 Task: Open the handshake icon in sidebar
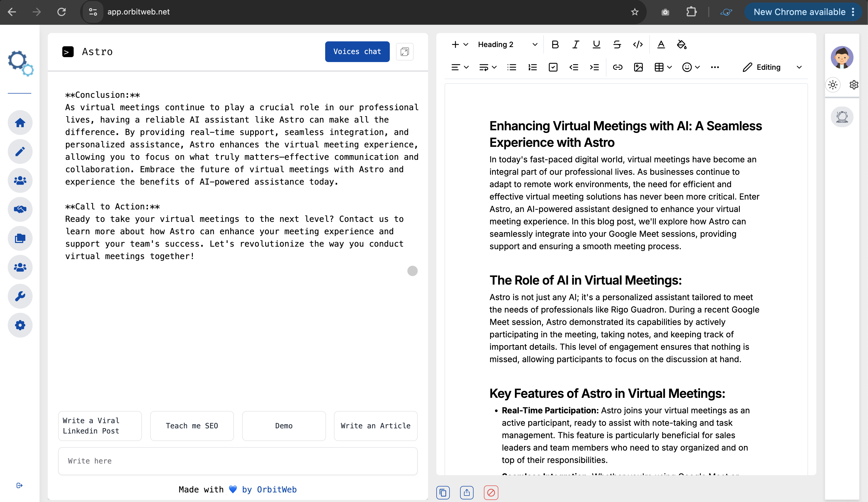(x=20, y=209)
